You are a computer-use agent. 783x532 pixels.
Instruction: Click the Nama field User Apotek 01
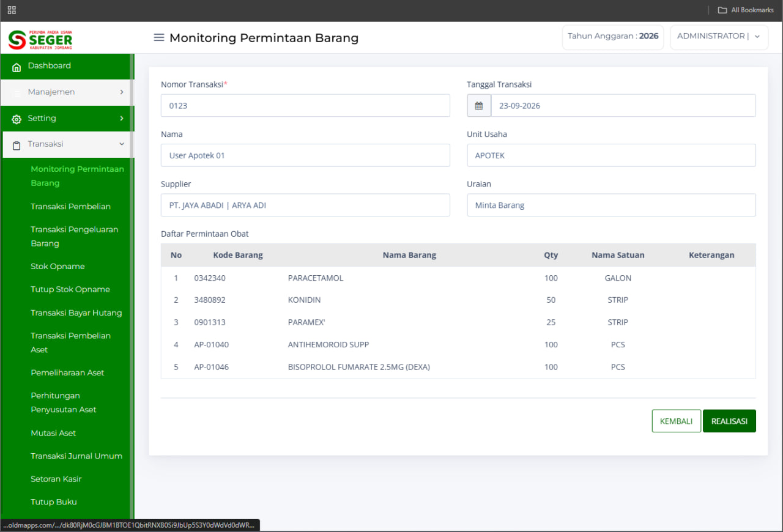click(305, 155)
